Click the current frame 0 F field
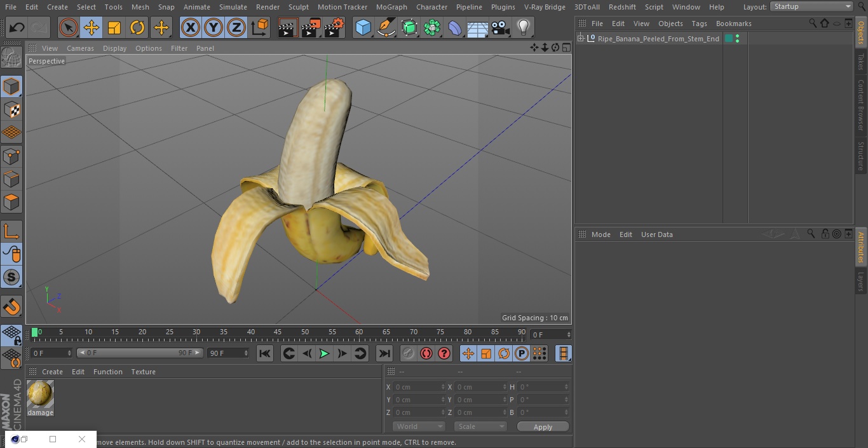The image size is (868, 448). (x=551, y=334)
